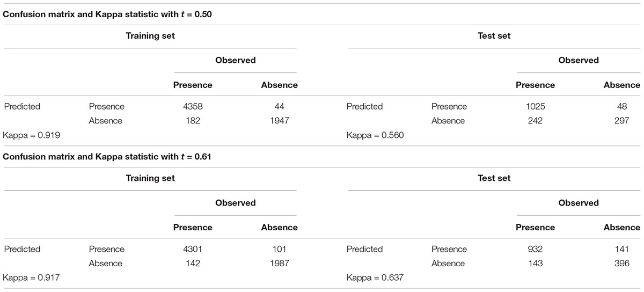The width and height of the screenshot is (644, 292).
Task: Select the value 4358 in first training table
Action: [x=193, y=107]
